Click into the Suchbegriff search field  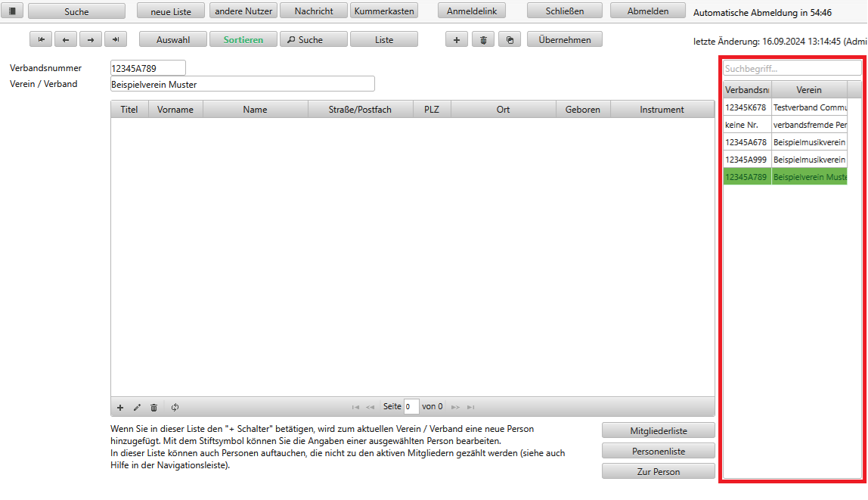[x=791, y=69]
